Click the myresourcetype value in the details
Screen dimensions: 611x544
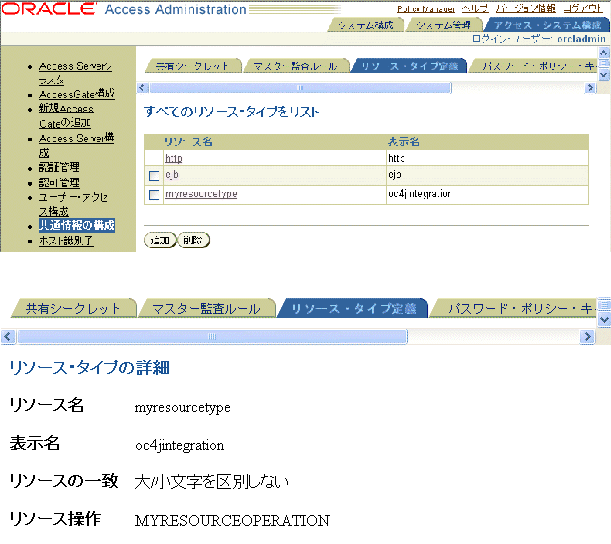(x=182, y=408)
